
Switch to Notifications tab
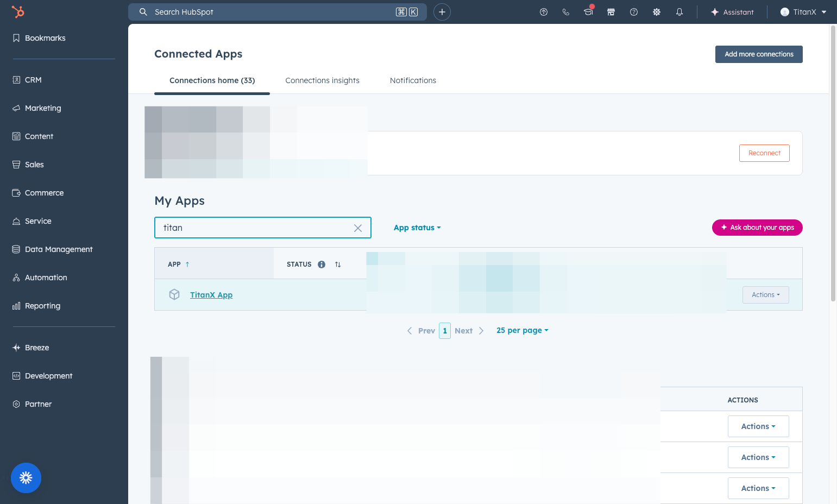[x=413, y=80]
